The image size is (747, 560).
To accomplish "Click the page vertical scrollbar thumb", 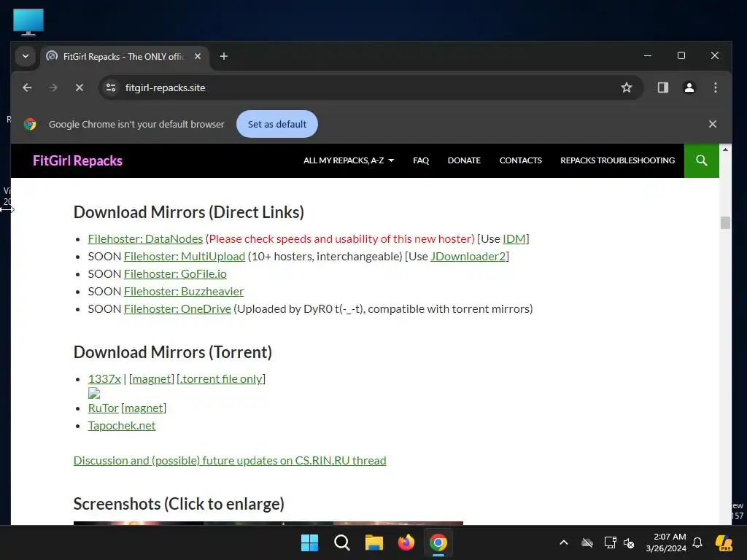I will (x=725, y=223).
